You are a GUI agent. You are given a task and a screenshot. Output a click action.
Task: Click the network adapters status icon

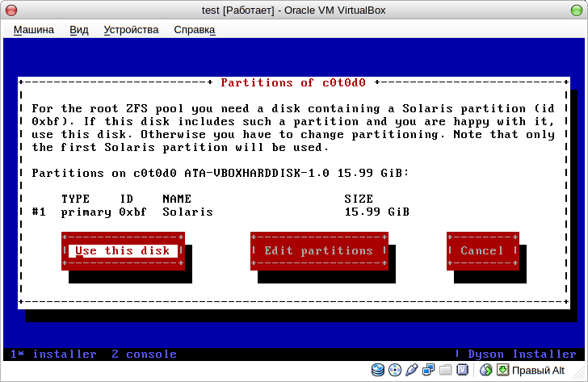[x=428, y=370]
